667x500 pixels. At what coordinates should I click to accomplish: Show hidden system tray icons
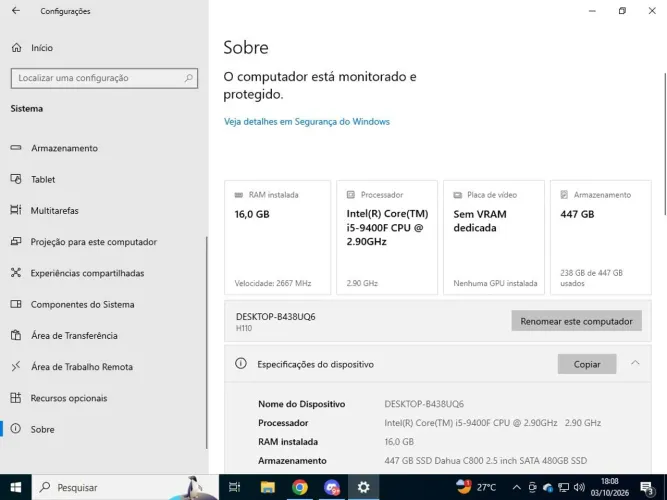click(516, 487)
